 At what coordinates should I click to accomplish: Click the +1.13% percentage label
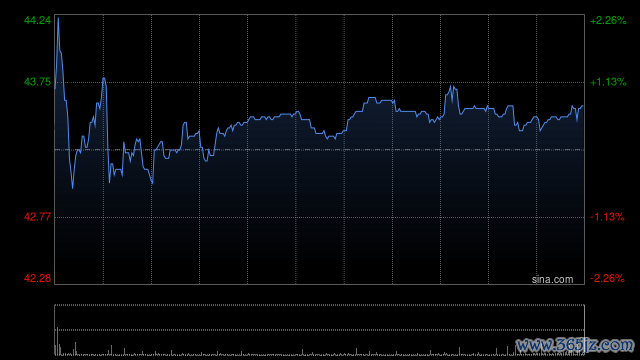(608, 82)
